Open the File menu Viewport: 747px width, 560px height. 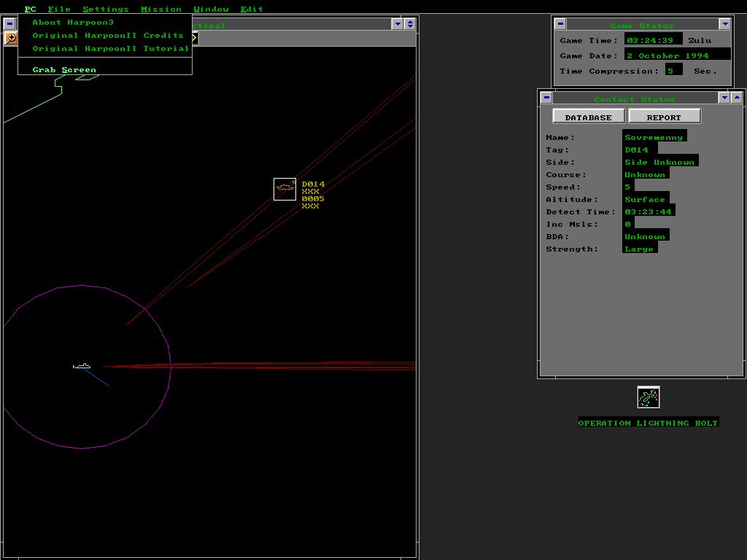(x=59, y=9)
